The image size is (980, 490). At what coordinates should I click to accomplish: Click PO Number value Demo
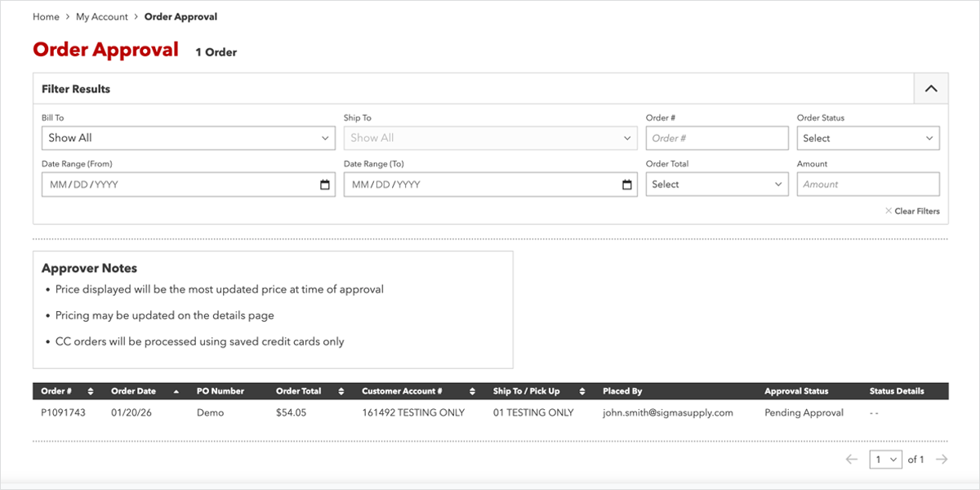[210, 413]
